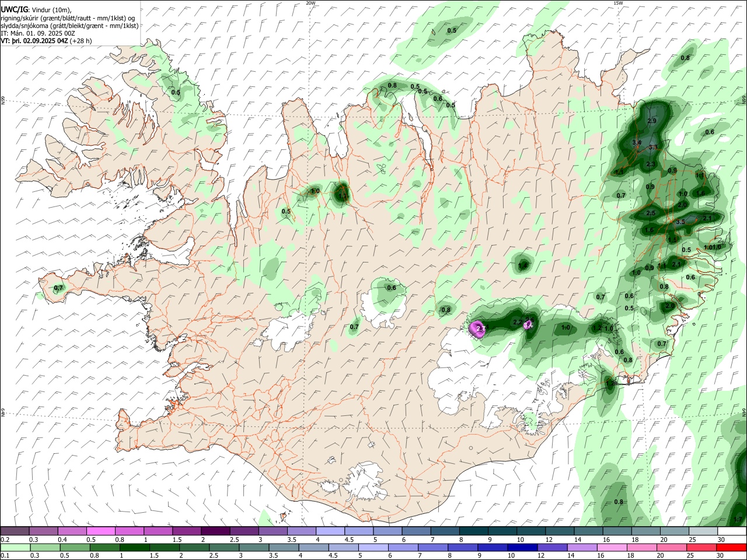Click the '15W' longitude label at top
This screenshot has height=560, width=747.
[x=618, y=3]
